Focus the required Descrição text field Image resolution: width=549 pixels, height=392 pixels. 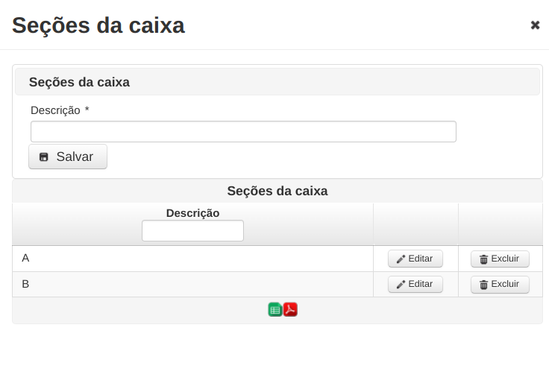(243, 131)
